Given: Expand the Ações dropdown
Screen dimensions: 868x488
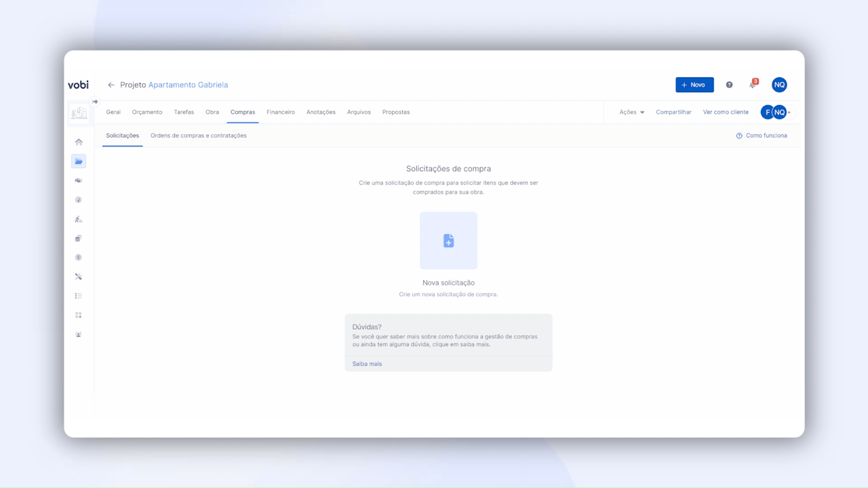Looking at the screenshot, I should click(x=632, y=112).
